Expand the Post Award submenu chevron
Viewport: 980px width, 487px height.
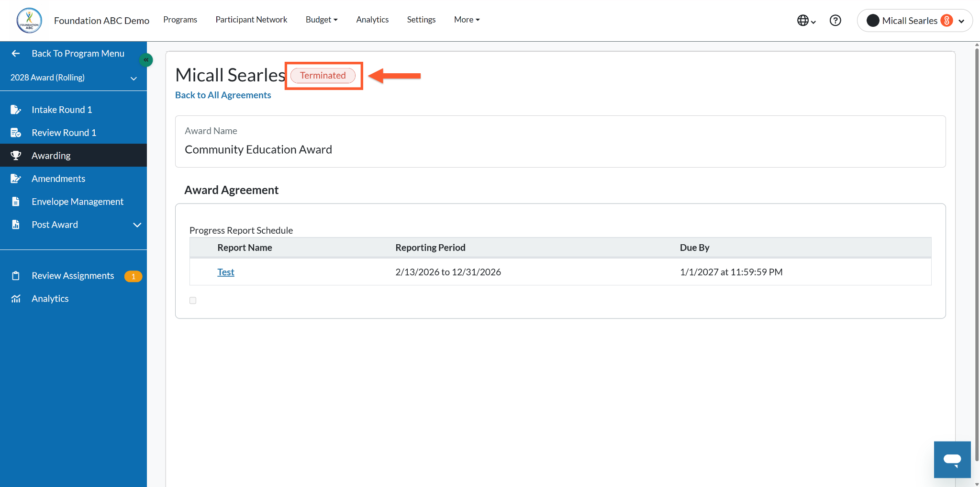point(137,225)
